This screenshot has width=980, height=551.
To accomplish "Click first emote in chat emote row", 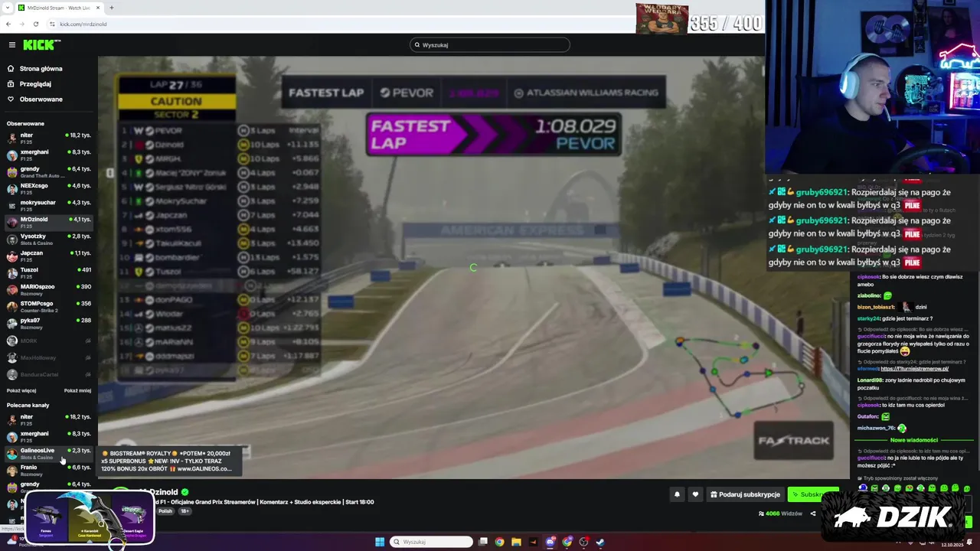I will (863, 488).
